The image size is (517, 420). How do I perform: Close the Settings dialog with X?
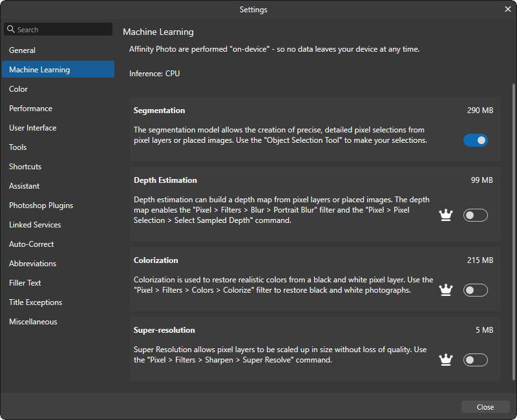[507, 9]
